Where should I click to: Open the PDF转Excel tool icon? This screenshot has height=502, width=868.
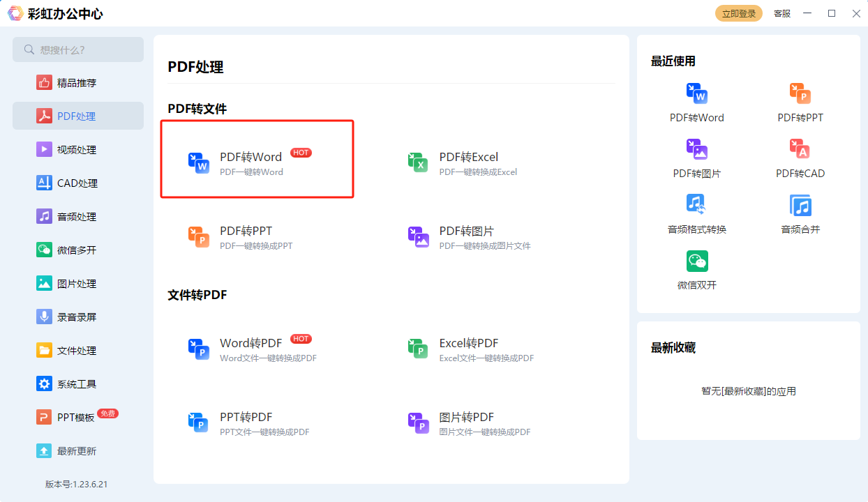pos(418,163)
